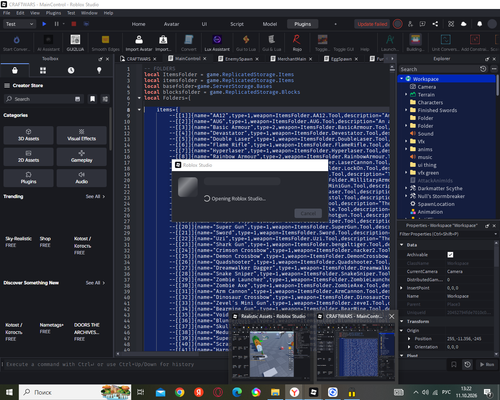Open the Smooth Edges plugin
This screenshot has height=400, width=500.
(x=105, y=43)
